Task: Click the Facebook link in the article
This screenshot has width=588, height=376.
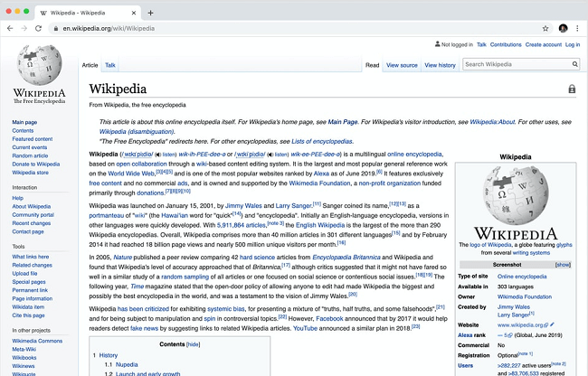Action: pyautogui.click(x=329, y=319)
